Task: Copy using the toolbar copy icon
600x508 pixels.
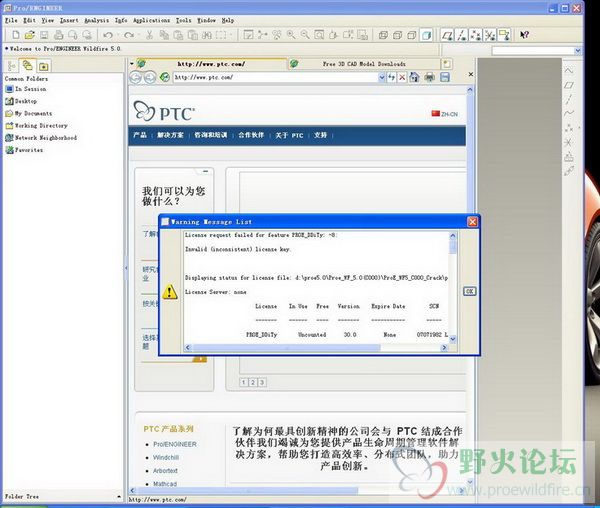Action: coord(164,35)
